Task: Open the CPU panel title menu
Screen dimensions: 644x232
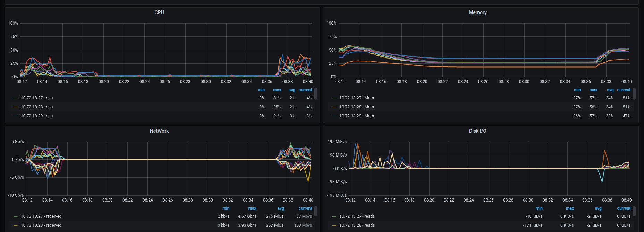Action: point(159,12)
